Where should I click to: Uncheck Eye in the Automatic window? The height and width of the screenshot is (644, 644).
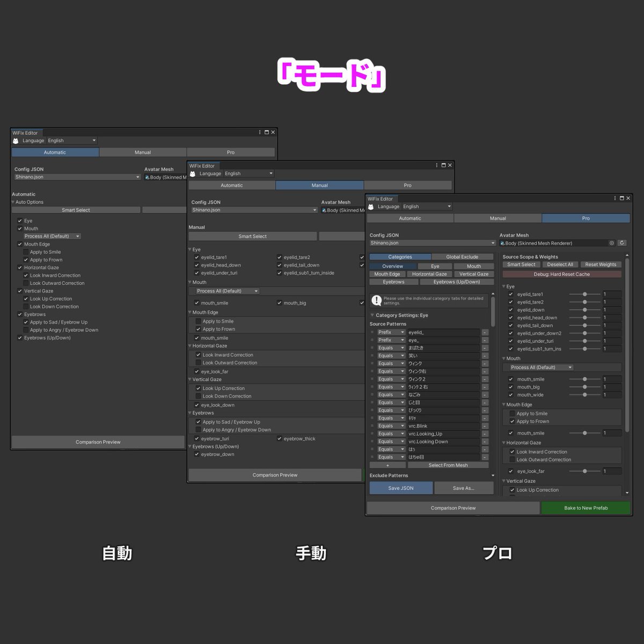(20, 221)
